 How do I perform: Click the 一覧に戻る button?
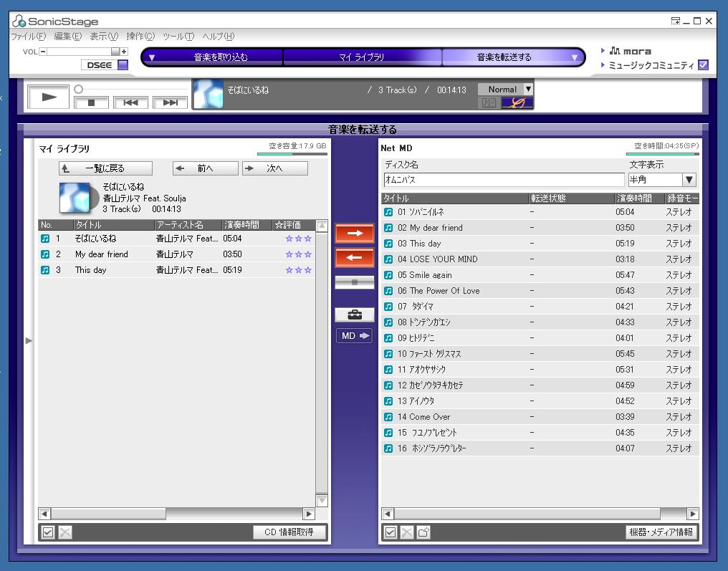point(106,168)
